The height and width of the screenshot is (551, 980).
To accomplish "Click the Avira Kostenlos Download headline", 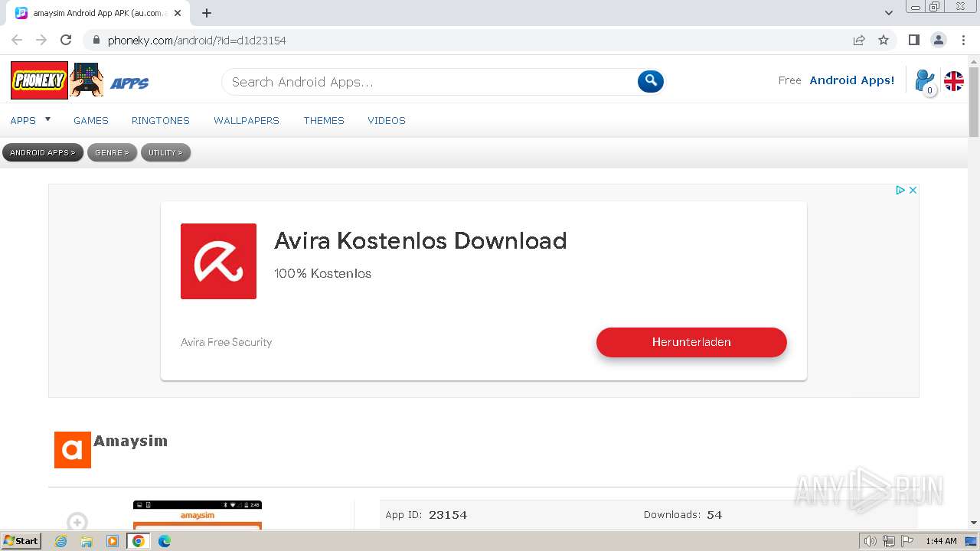I will pos(420,240).
